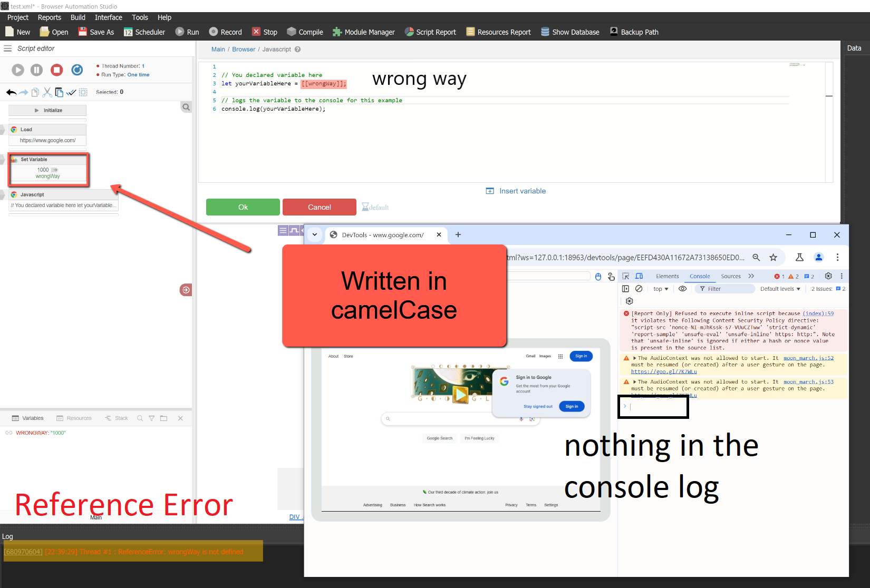Image resolution: width=870 pixels, height=588 pixels.
Task: Open the Build menu
Action: (78, 17)
